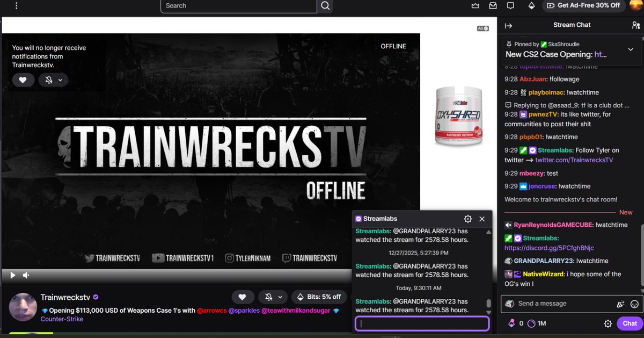Open chat settings gear icon
Screen dimensions: 644x338
coord(608,323)
